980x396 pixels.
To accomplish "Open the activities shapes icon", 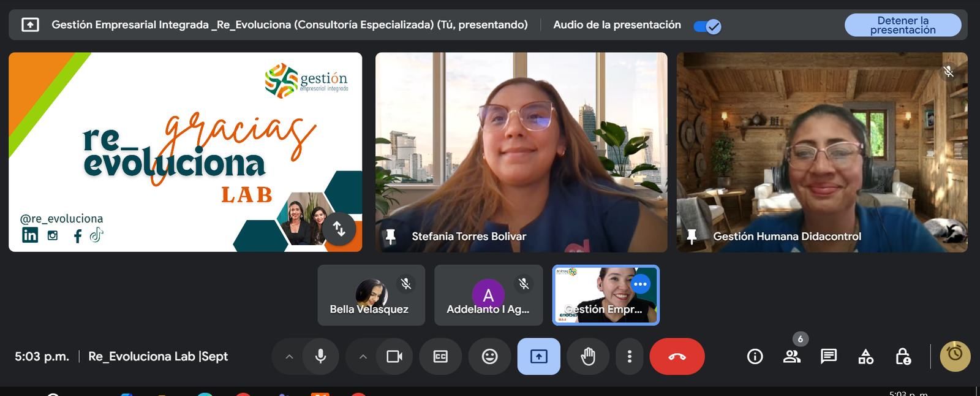I will pyautogui.click(x=866, y=356).
